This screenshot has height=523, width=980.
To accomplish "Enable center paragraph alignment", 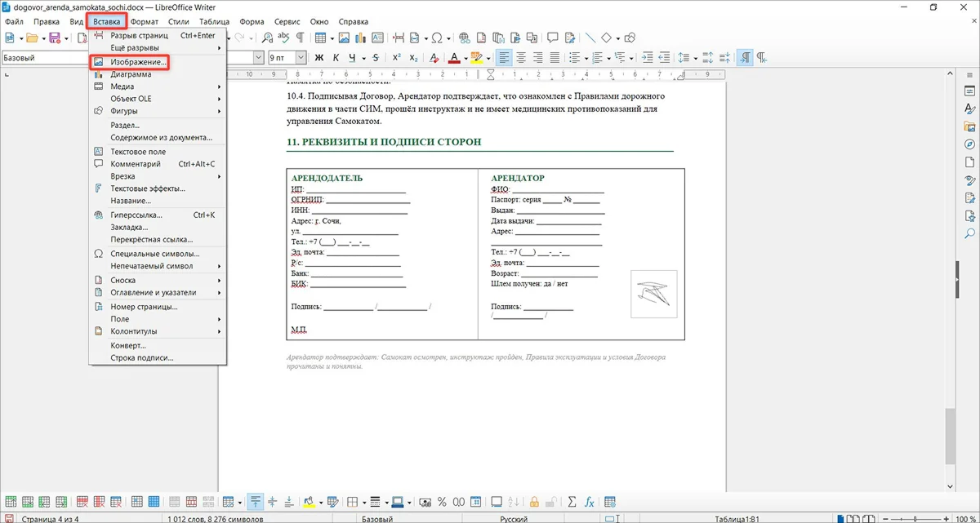I will 520,58.
